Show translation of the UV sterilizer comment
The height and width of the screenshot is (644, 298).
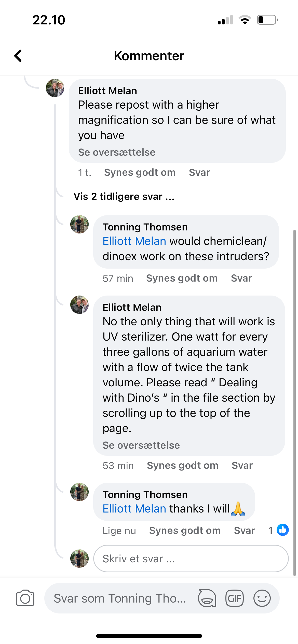click(141, 445)
